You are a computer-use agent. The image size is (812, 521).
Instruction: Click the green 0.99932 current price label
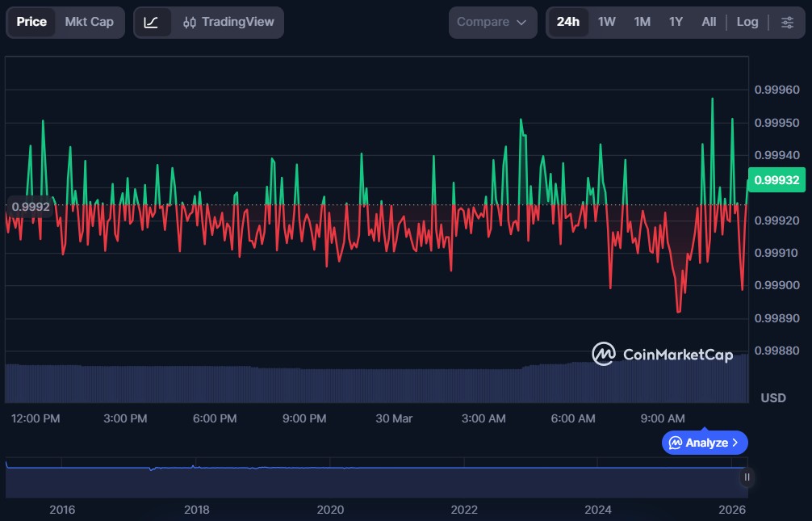point(777,180)
